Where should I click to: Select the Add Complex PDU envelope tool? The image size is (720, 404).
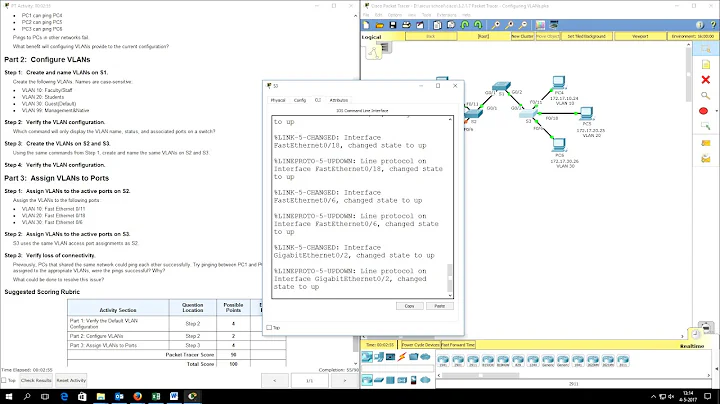706,159
